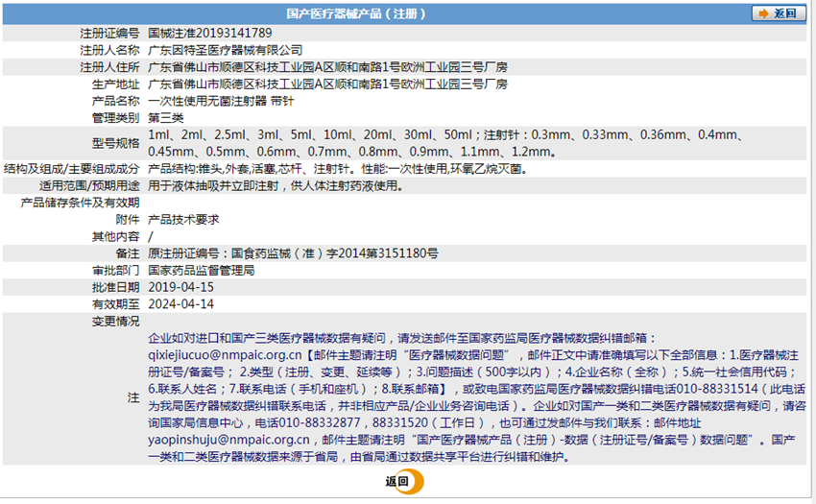Select registrant name 广东因特圣医疗器械有限公司
Image resolution: width=816 pixels, height=504 pixels.
[x=226, y=51]
